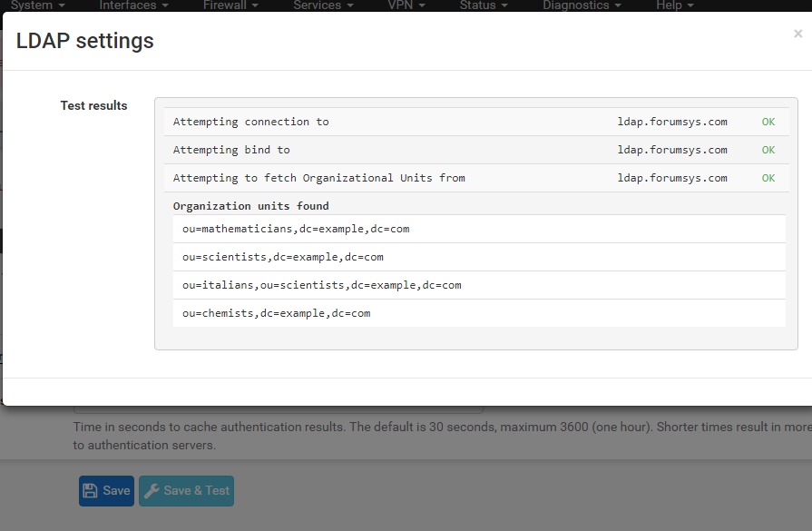The image size is (812, 531).
Task: Expand the Interfaces menu
Action: (x=132, y=5)
